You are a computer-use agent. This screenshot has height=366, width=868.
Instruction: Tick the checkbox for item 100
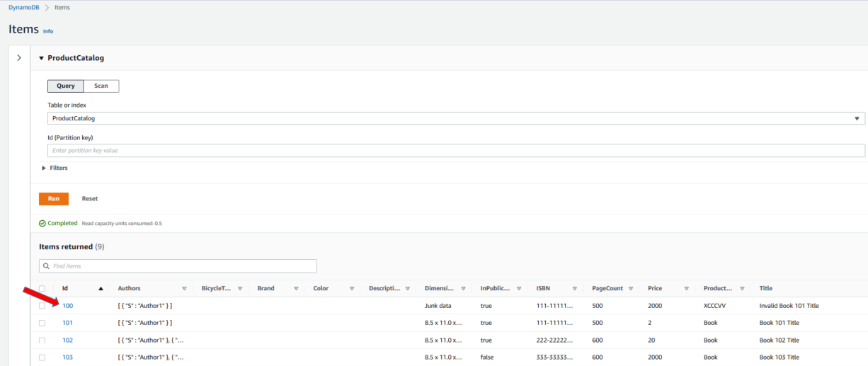click(42, 306)
